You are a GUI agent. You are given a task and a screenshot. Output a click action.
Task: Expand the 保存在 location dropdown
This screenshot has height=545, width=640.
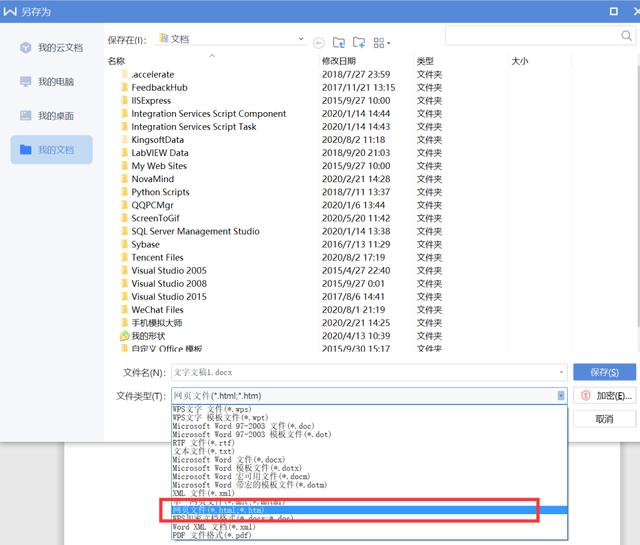(x=301, y=39)
